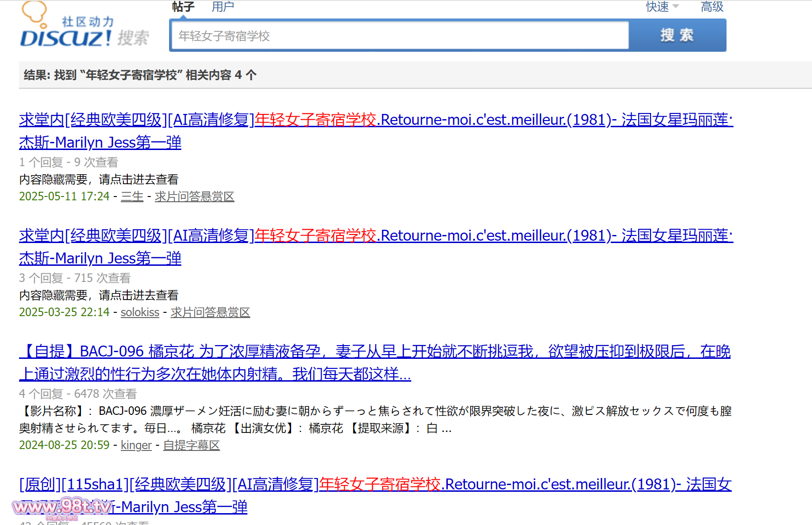Viewport: 812px width, 525px height.
Task: Open the [原创][115sha1] result title
Action: [x=375, y=484]
